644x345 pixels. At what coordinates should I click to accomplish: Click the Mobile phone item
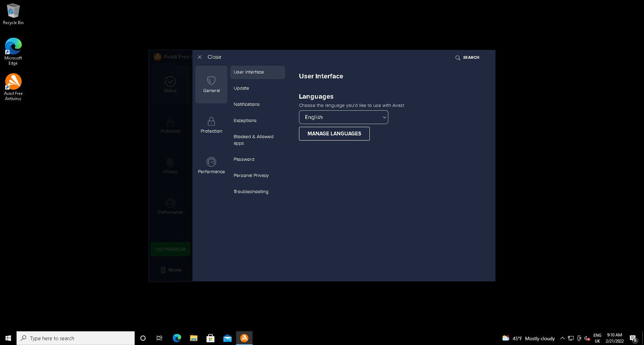tap(171, 270)
